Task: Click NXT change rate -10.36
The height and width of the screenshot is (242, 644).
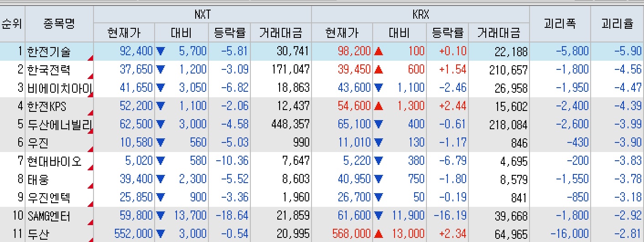Action: point(232,161)
